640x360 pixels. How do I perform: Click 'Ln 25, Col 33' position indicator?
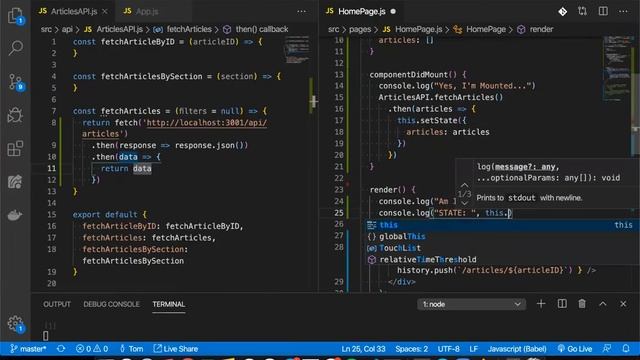pyautogui.click(x=363, y=349)
